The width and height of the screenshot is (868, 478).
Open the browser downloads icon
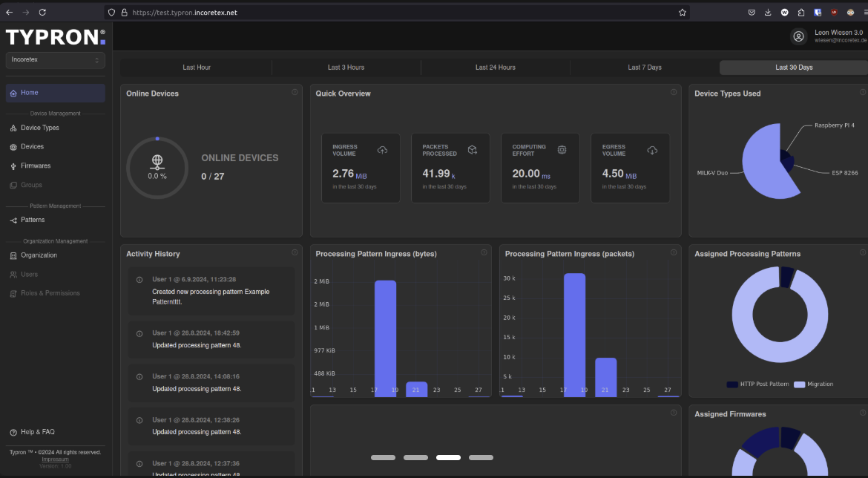(x=768, y=12)
